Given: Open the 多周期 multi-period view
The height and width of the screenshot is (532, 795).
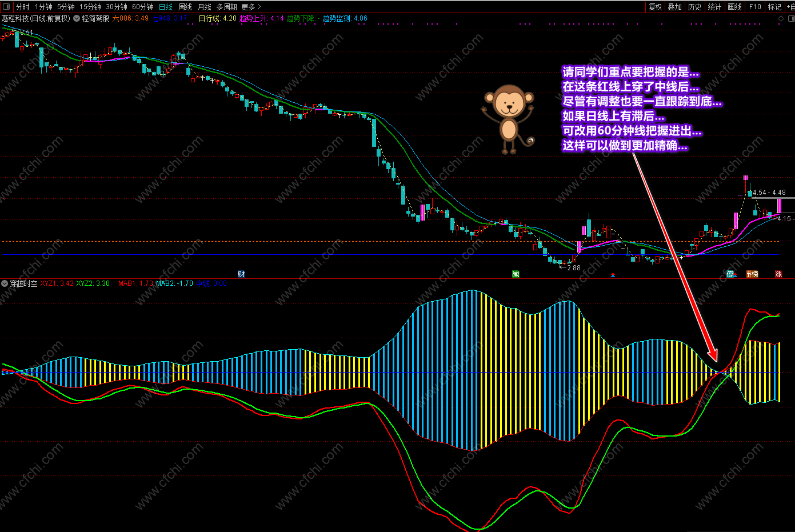Looking at the screenshot, I should point(226,7).
